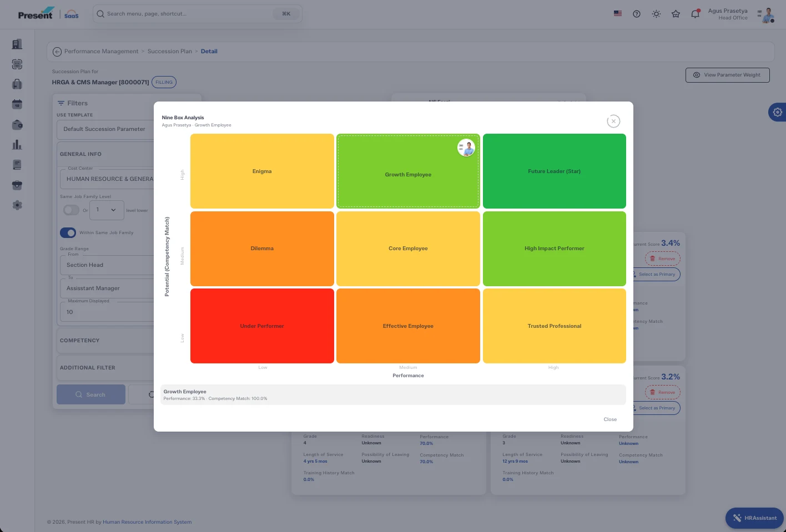Click View Parameter Weight button
786x532 pixels.
[728, 75]
